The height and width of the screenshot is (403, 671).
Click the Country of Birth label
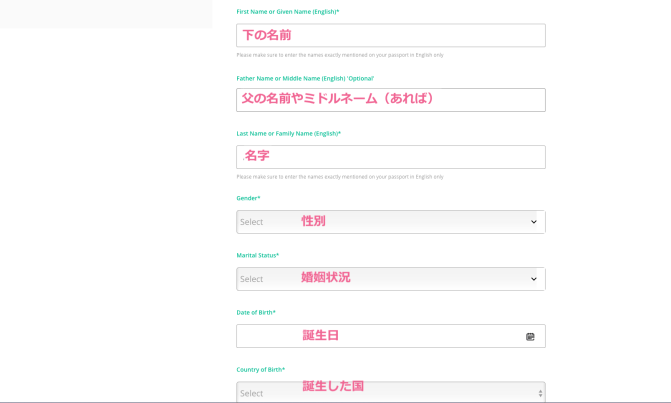click(260, 369)
